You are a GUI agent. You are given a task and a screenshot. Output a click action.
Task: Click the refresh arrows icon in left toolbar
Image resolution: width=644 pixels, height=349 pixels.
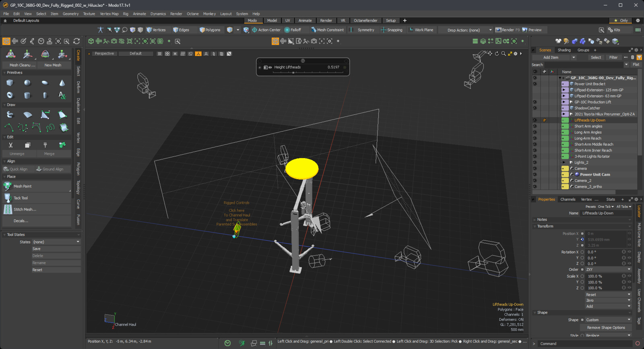(76, 41)
